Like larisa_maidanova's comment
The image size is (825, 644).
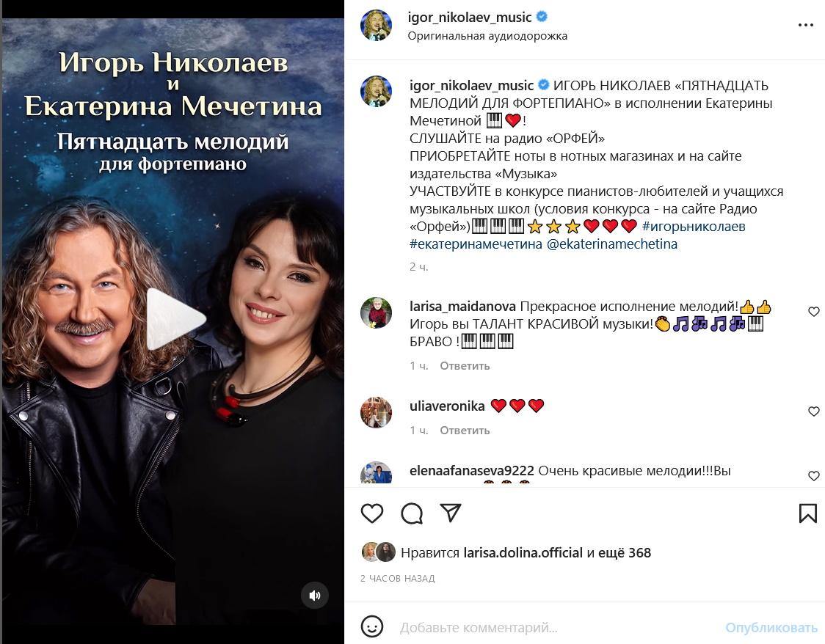(x=813, y=312)
